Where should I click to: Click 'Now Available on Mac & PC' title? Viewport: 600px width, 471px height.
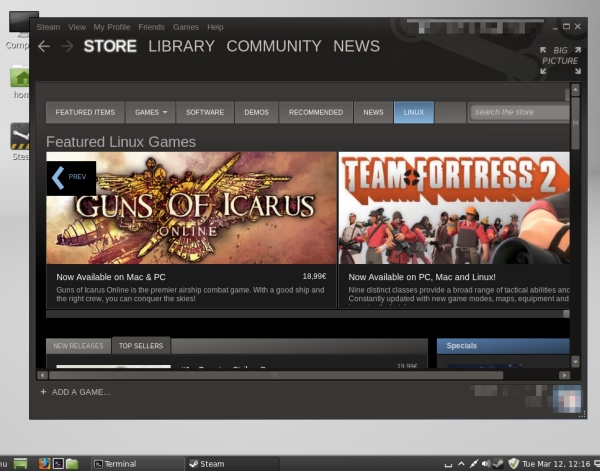tap(111, 277)
